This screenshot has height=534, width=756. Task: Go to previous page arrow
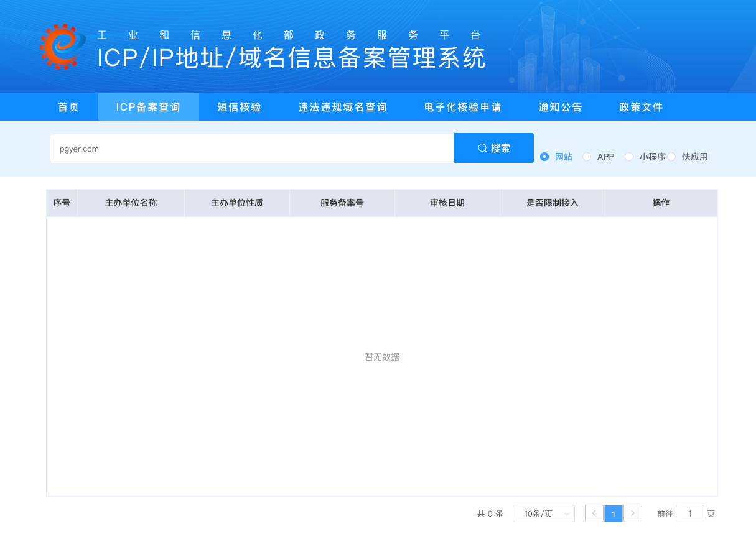(594, 513)
